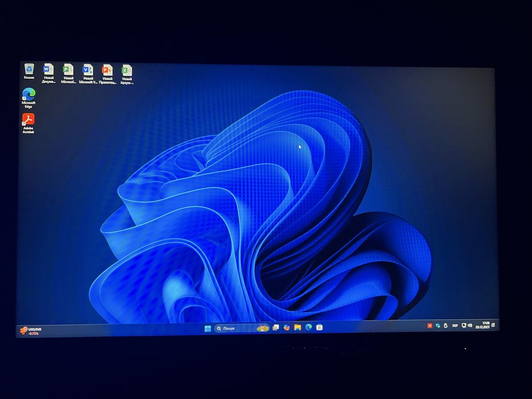This screenshot has height=399, width=532.
Task: Open Microsoft Edge from the taskbar
Action: 308,327
